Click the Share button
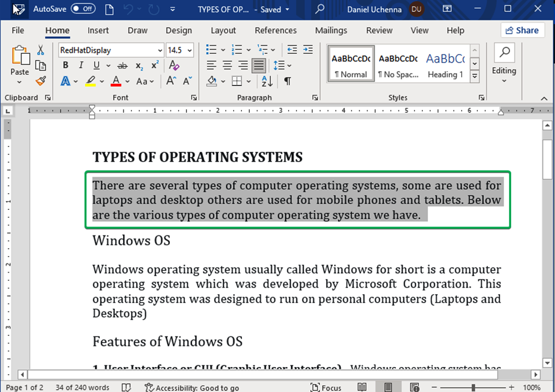Screen dimensions: 555x392 click(x=522, y=31)
